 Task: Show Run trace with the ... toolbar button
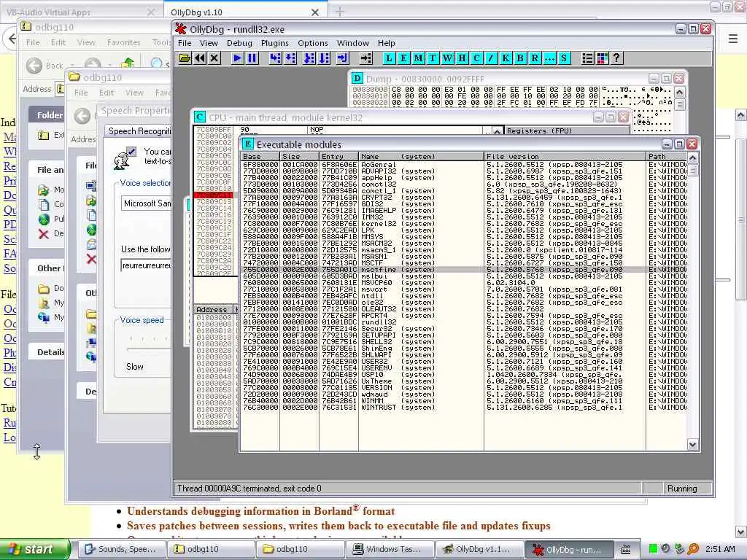549,58
